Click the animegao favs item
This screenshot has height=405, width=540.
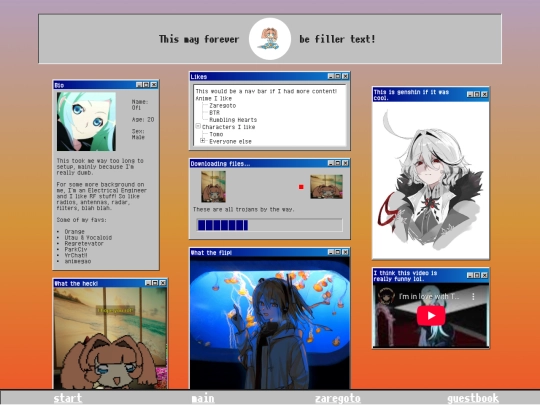(78, 261)
